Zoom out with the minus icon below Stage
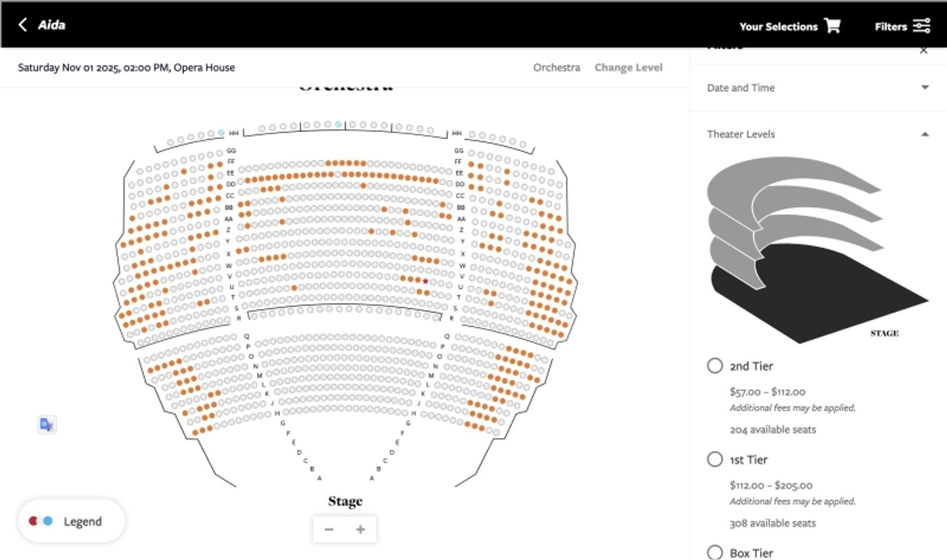The height and width of the screenshot is (560, 947). 329,529
